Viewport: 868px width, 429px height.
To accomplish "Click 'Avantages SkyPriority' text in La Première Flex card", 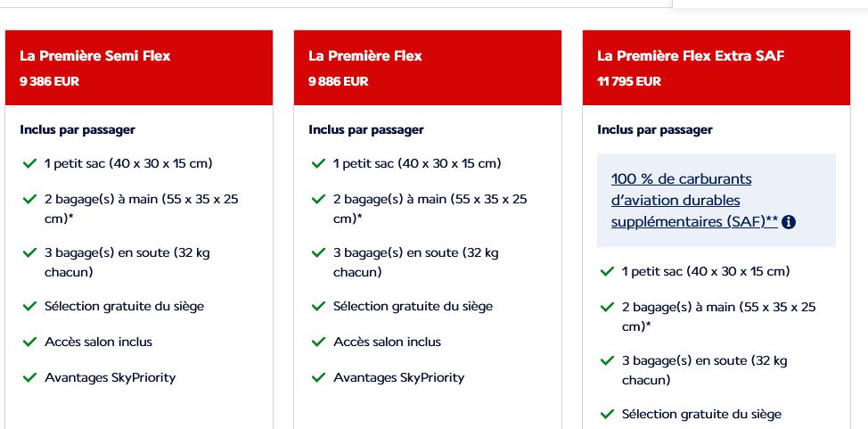I will 398,378.
